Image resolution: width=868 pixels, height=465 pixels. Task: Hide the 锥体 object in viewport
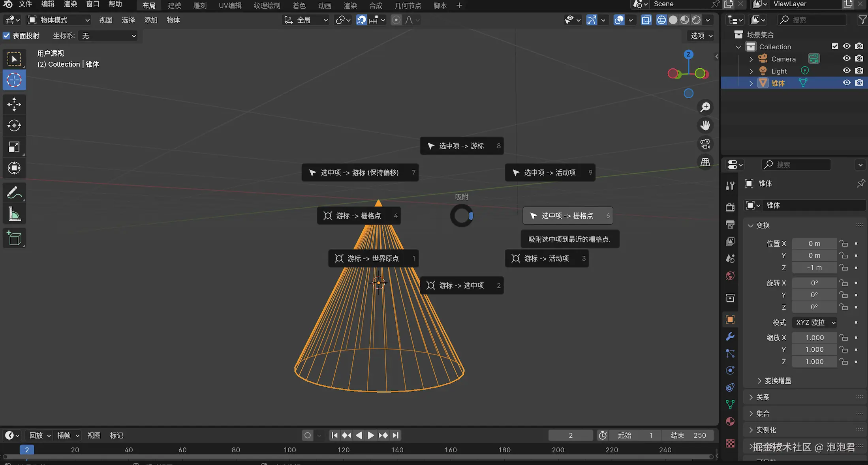click(847, 83)
